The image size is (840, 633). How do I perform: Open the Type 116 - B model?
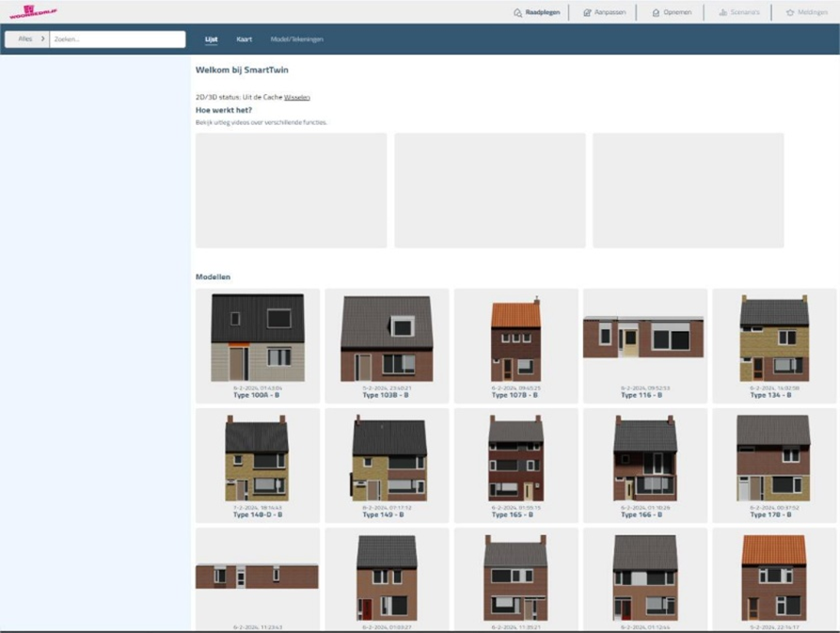(644, 345)
